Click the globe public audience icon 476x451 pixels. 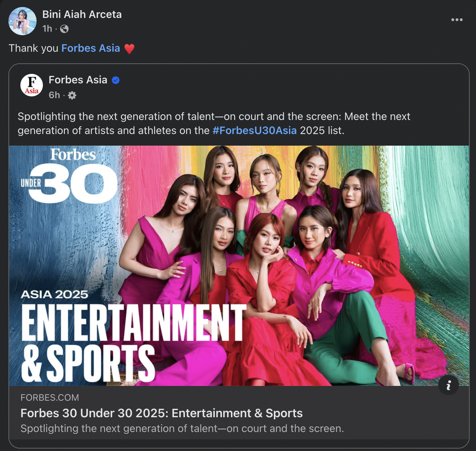[x=64, y=29]
